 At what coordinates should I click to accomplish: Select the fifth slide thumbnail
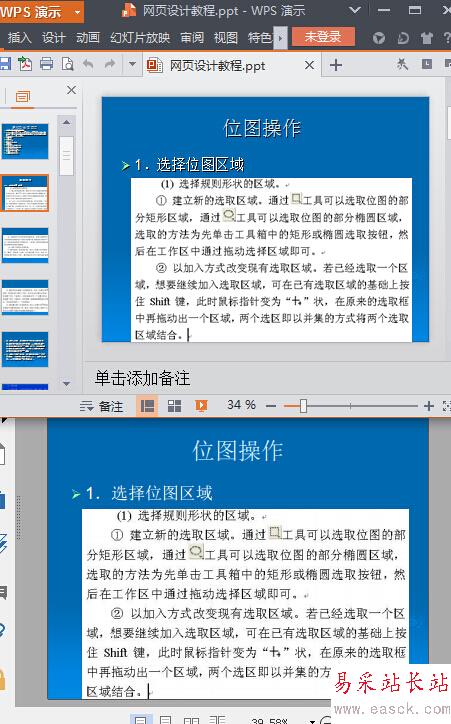tap(24, 350)
